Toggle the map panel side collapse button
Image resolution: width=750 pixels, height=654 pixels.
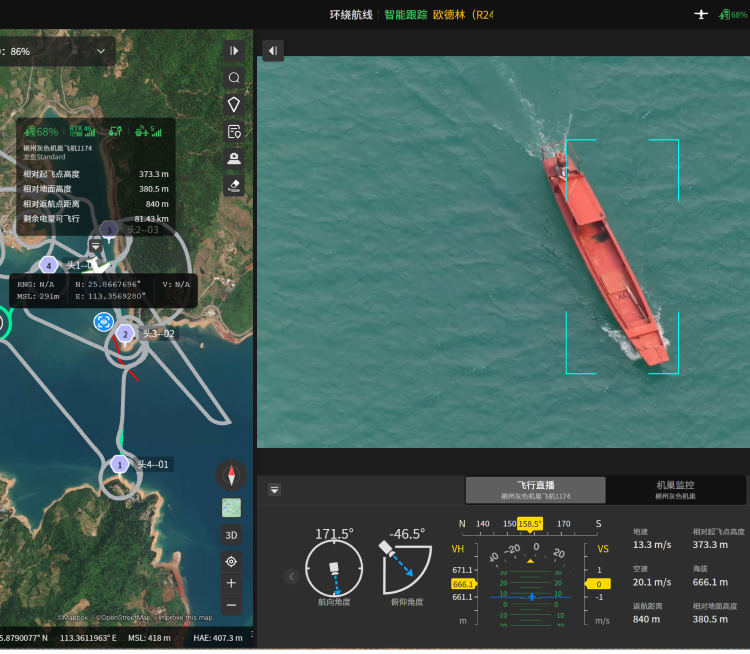[234, 51]
